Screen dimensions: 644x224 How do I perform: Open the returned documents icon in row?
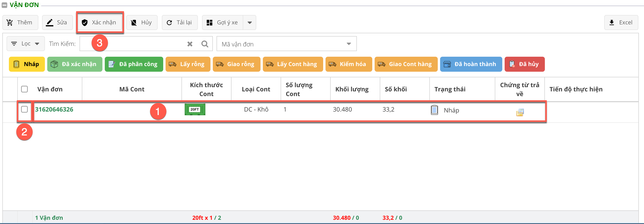tap(520, 112)
